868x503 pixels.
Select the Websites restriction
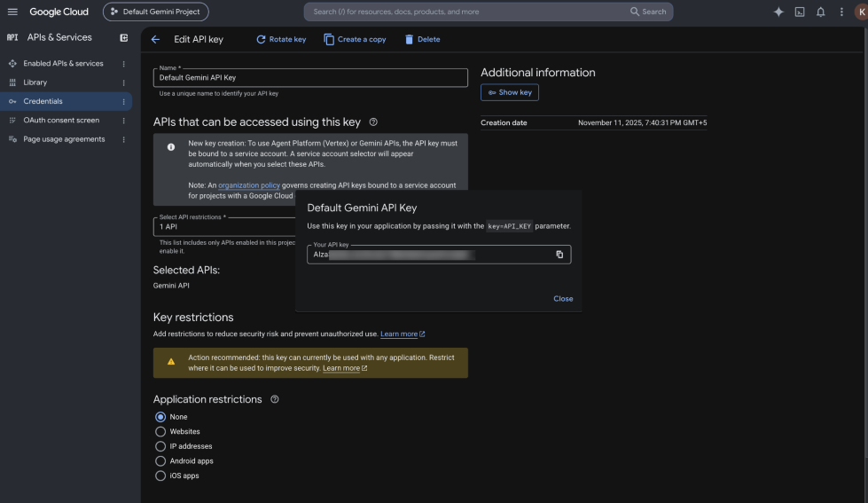tap(160, 431)
